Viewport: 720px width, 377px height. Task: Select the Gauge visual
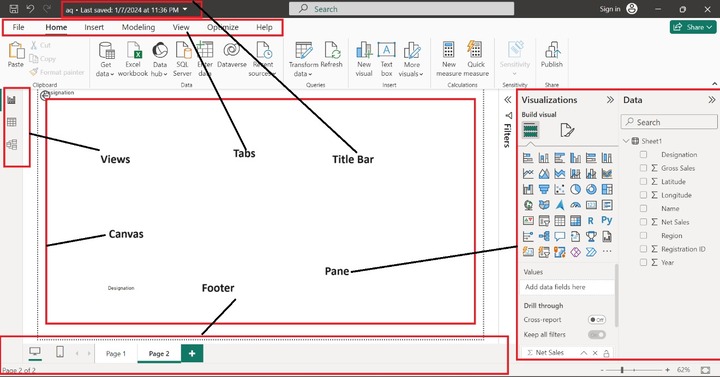(575, 205)
